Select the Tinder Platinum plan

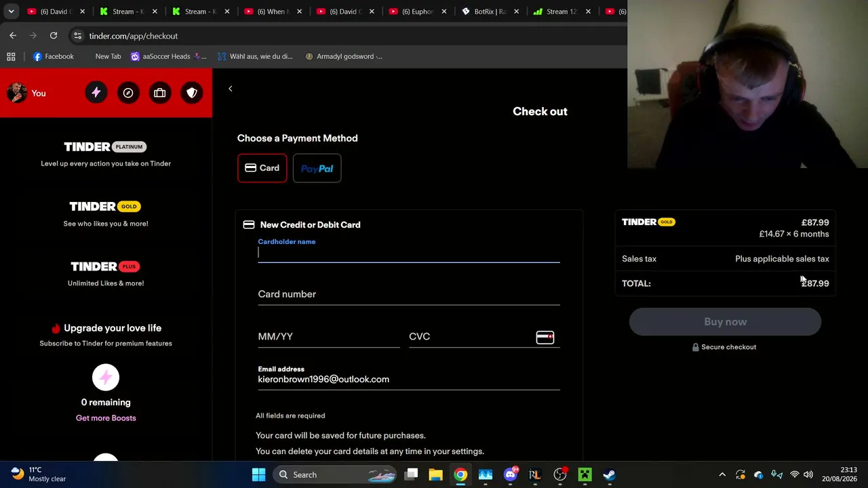pyautogui.click(x=106, y=154)
